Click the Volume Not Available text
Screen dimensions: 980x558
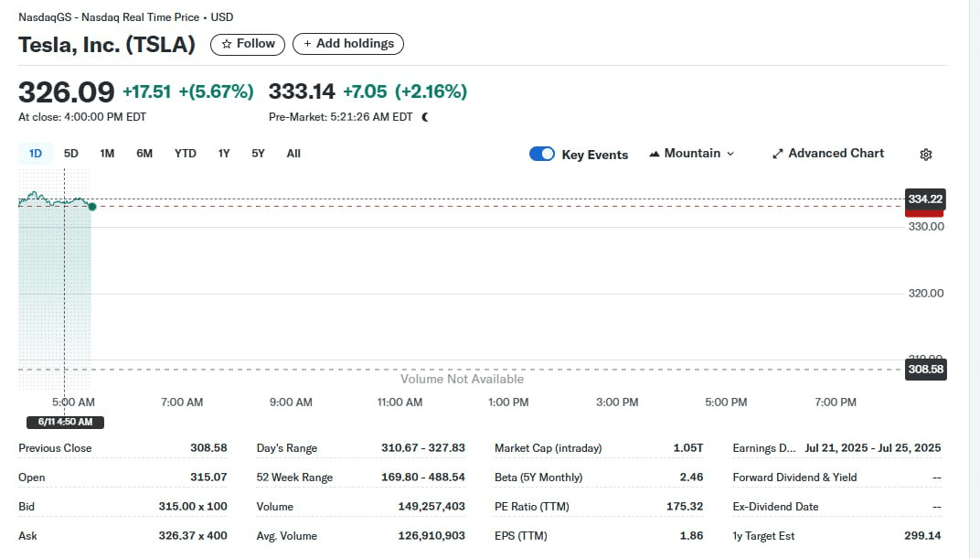click(462, 379)
